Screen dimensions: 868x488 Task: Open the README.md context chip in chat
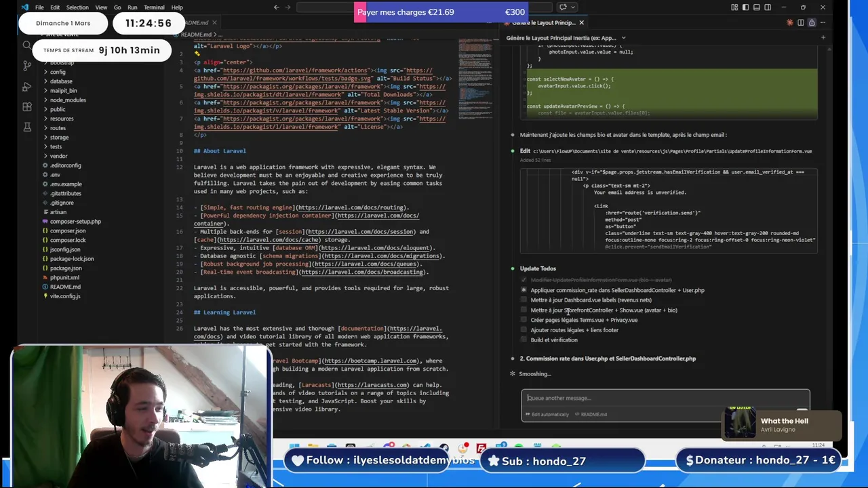click(x=591, y=414)
